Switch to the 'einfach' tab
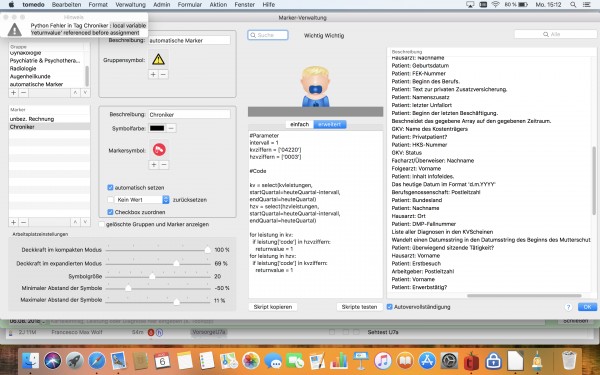This screenshot has height=375, width=600. tap(300, 124)
